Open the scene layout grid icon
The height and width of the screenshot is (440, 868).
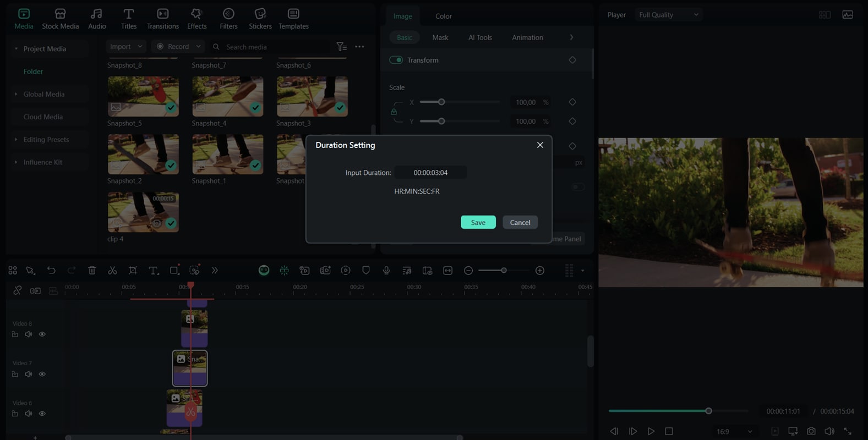click(825, 15)
